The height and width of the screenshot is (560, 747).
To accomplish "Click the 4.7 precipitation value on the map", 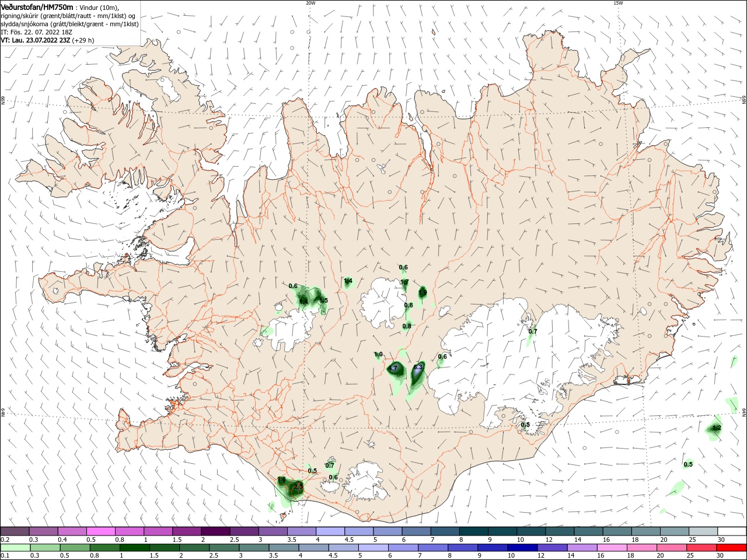I will pos(393,368).
